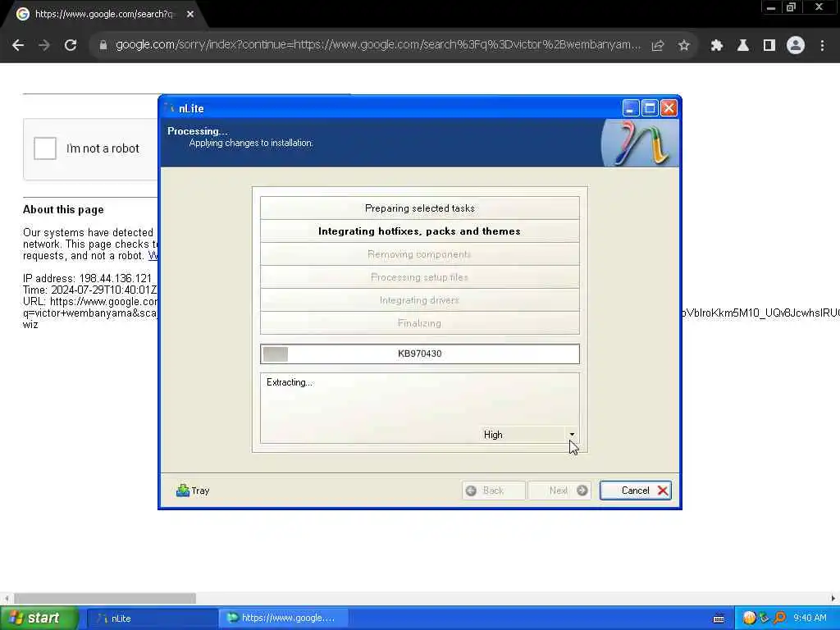Click the KB970430 progress bar
840x630 pixels.
click(419, 354)
